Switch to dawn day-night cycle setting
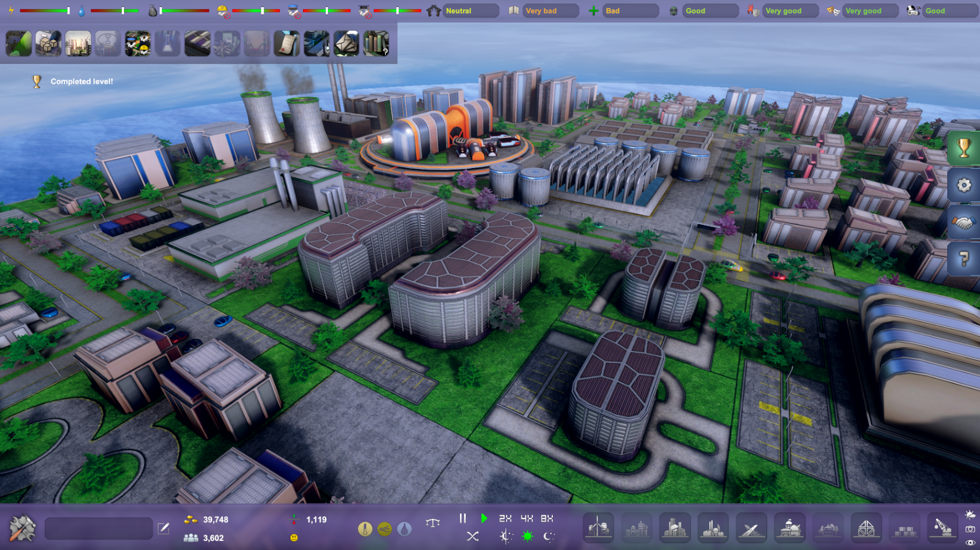Viewport: 980px width, 550px height. click(x=506, y=536)
